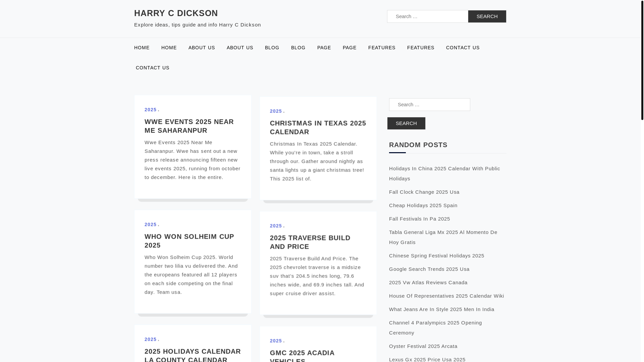Click the 2025 category above Holidays Calendar LA County

click(151, 339)
